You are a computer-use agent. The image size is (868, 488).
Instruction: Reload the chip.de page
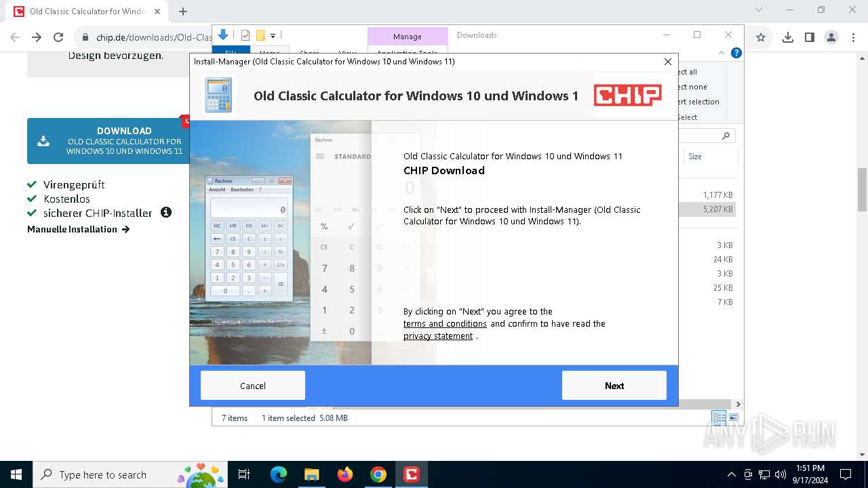click(58, 37)
